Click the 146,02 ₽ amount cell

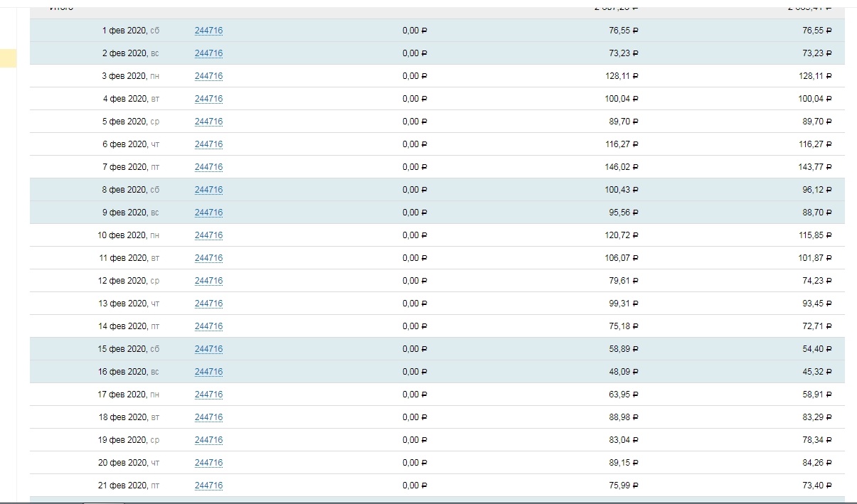pos(622,167)
